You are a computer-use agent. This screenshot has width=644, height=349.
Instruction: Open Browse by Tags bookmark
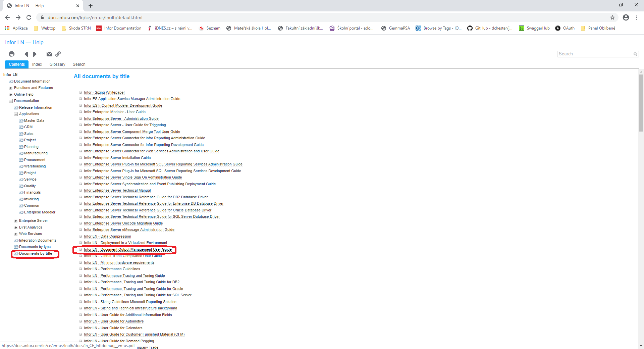[438, 28]
